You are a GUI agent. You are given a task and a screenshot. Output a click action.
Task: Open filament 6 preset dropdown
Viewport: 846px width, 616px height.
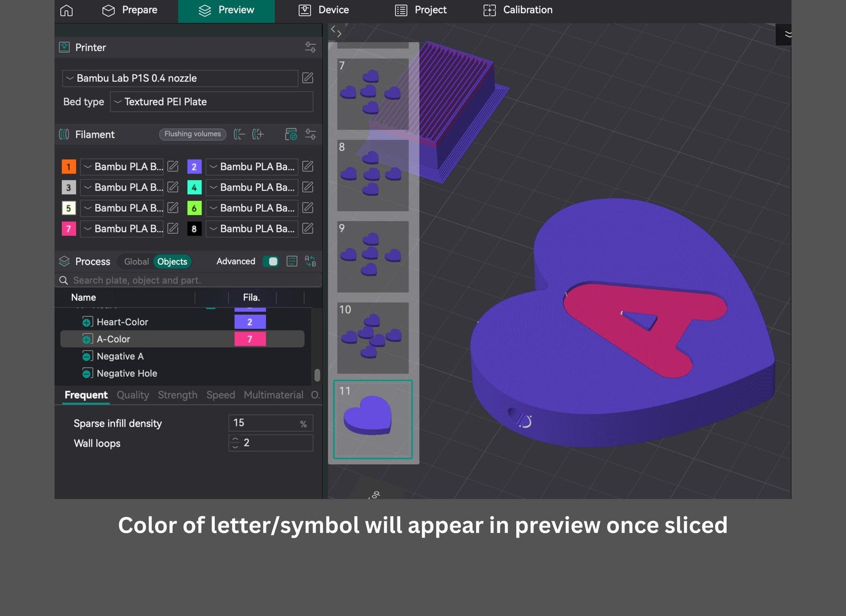[252, 208]
